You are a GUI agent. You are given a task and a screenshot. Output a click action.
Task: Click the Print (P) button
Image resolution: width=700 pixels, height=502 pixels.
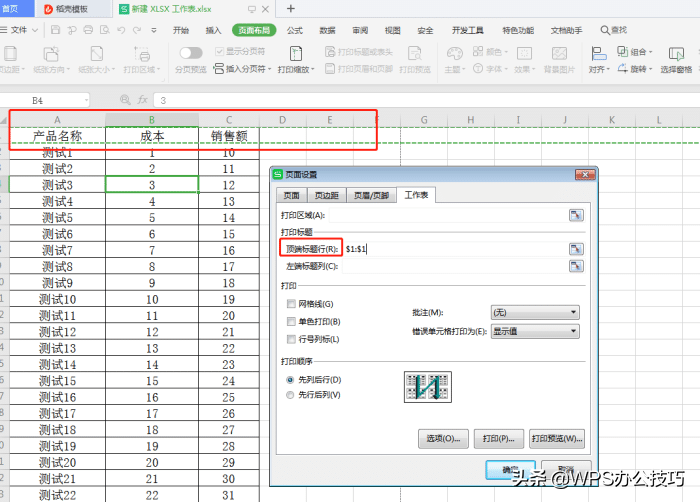point(498,439)
